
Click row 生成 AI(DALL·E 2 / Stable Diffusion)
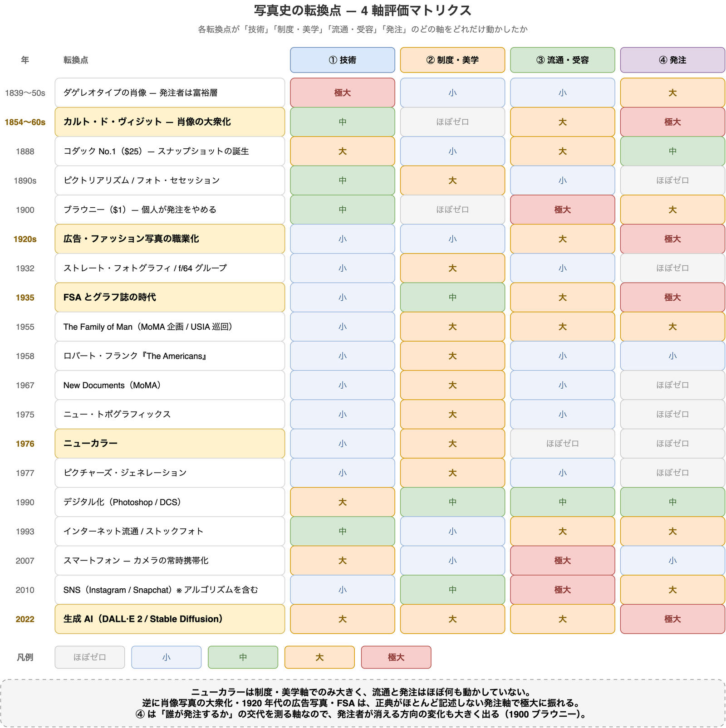pos(170,619)
